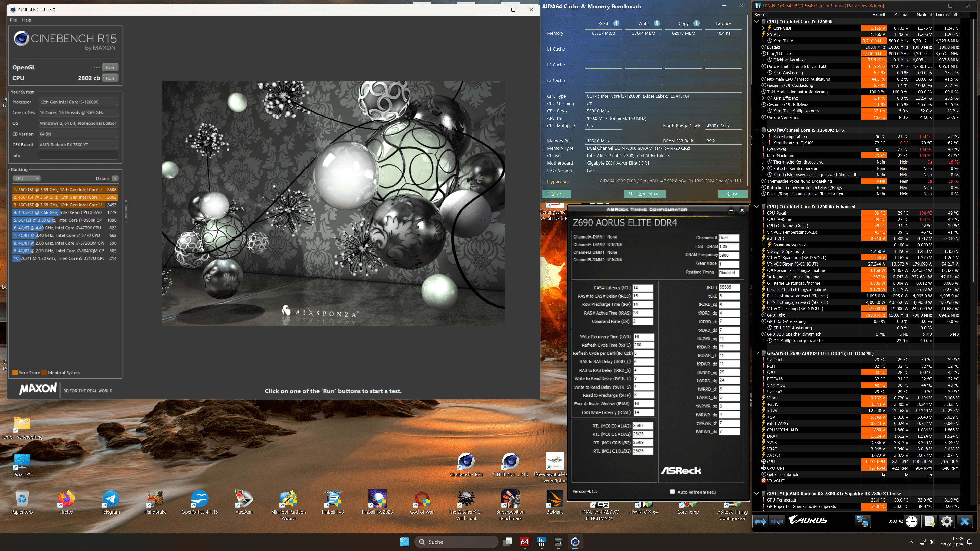980x551 pixels.
Task: Open HWiNFO sensor settings gear icon
Action: coord(947,521)
